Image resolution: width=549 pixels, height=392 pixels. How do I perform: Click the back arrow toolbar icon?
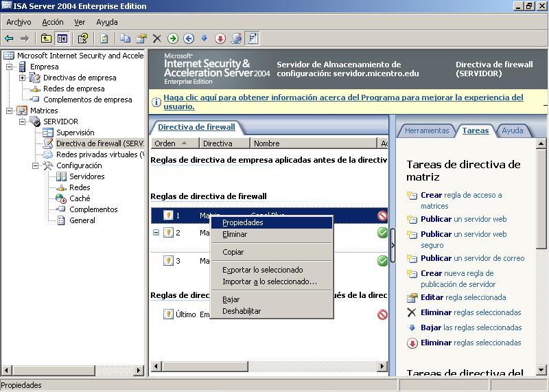pyautogui.click(x=9, y=38)
